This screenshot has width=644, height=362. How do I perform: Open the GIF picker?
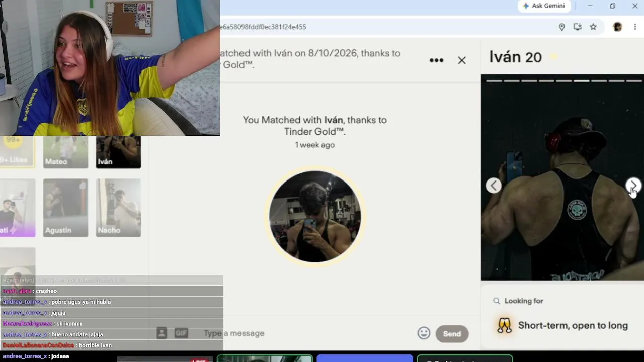click(x=181, y=333)
